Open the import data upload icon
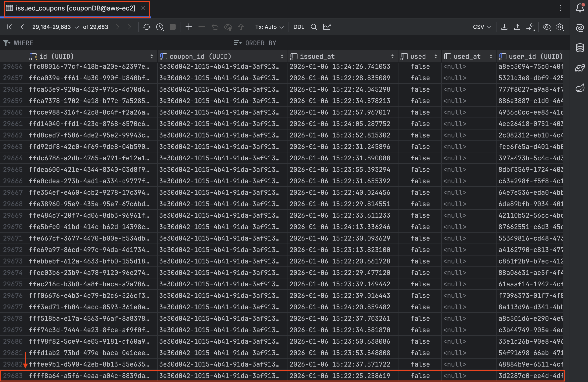Screen dimensions: 588x382 click(x=517, y=27)
